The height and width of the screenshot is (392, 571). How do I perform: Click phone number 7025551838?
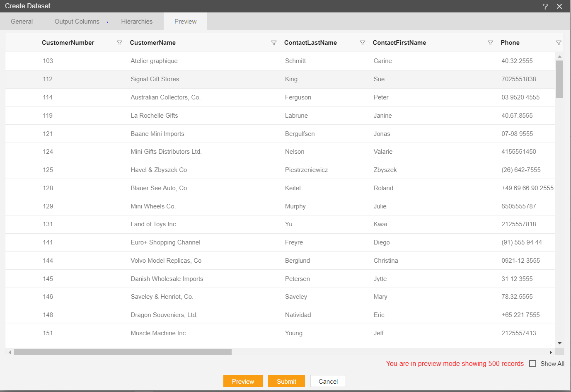[x=519, y=79]
